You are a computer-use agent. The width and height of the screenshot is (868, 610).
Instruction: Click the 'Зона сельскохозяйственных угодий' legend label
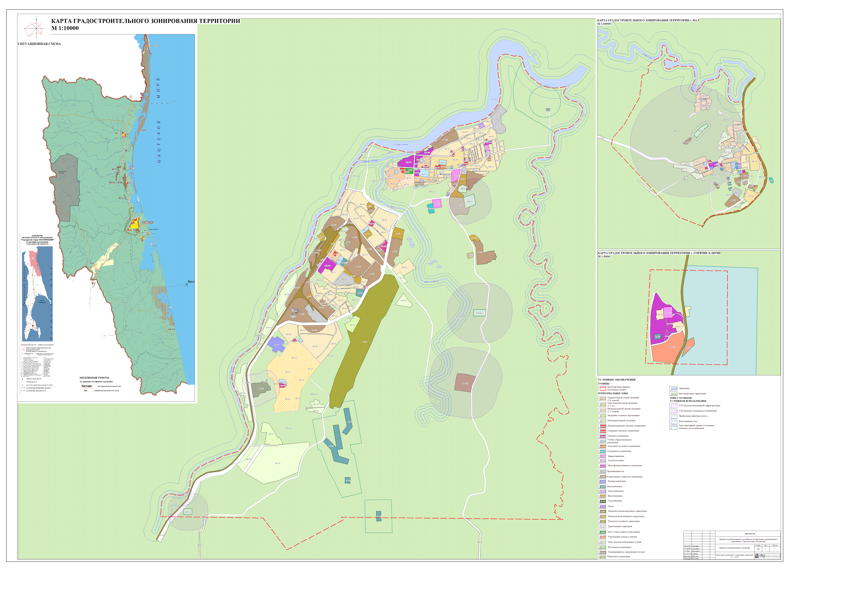pos(625,542)
